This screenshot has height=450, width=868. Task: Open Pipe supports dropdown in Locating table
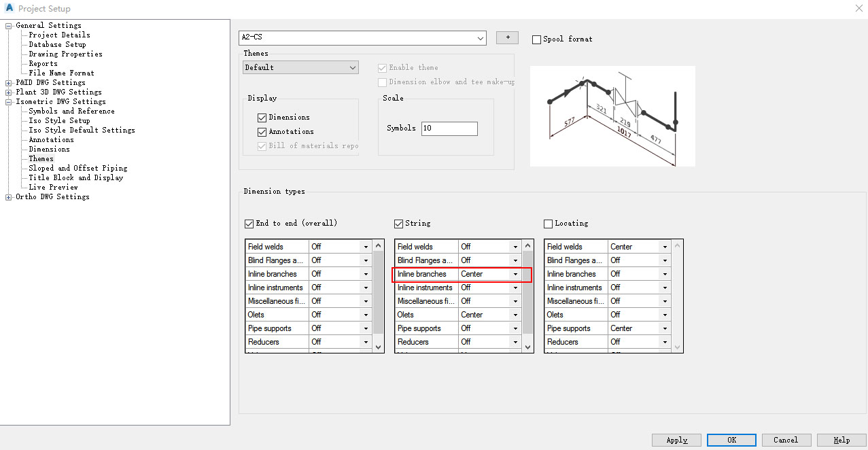665,328
